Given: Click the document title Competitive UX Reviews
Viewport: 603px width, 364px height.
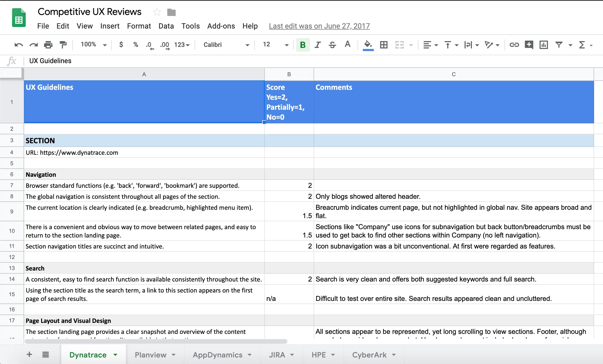Looking at the screenshot, I should pyautogui.click(x=89, y=12).
